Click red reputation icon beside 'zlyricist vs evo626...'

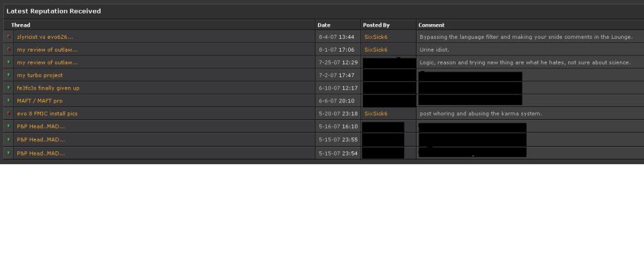point(9,36)
